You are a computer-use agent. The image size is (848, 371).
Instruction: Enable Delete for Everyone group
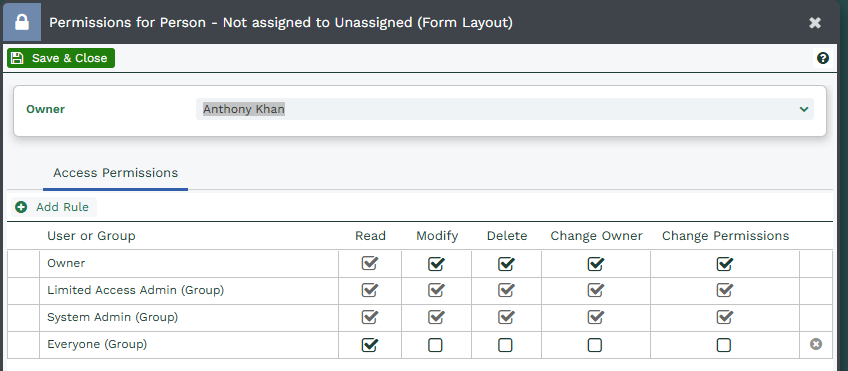505,345
